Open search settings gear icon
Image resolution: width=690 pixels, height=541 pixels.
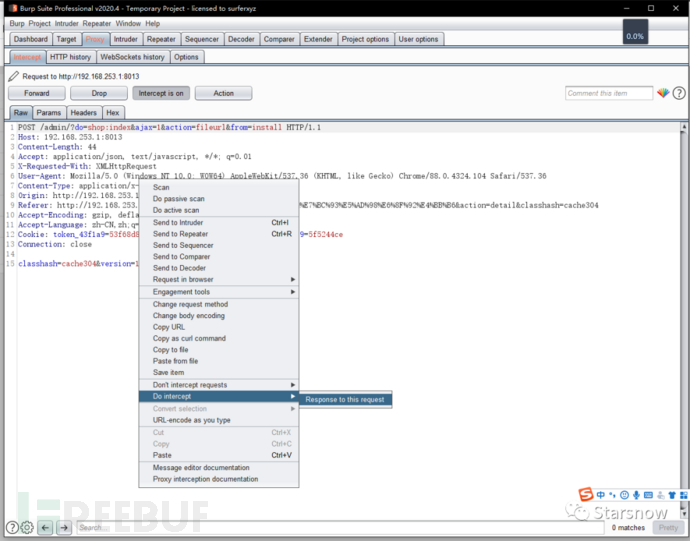[27, 527]
